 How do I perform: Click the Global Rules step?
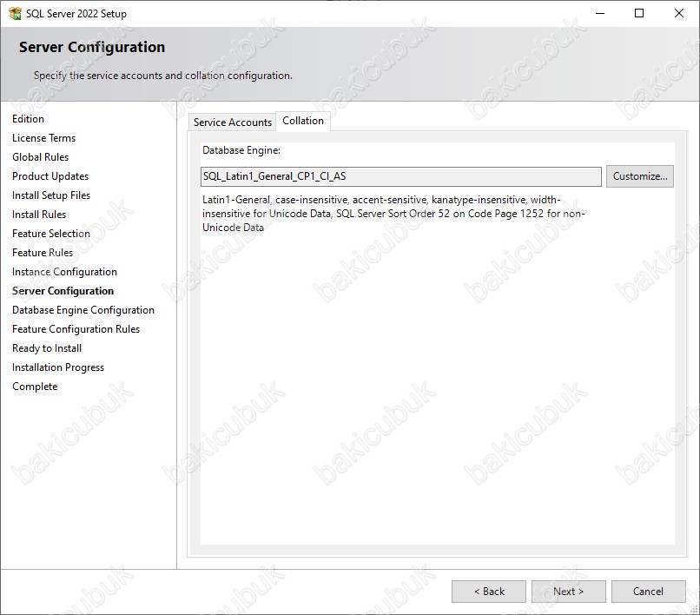(40, 157)
